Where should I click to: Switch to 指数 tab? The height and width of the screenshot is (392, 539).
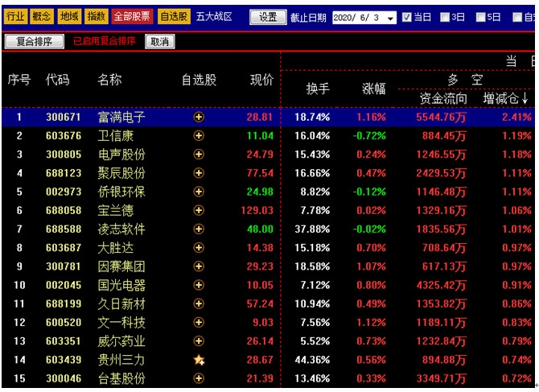coord(96,16)
